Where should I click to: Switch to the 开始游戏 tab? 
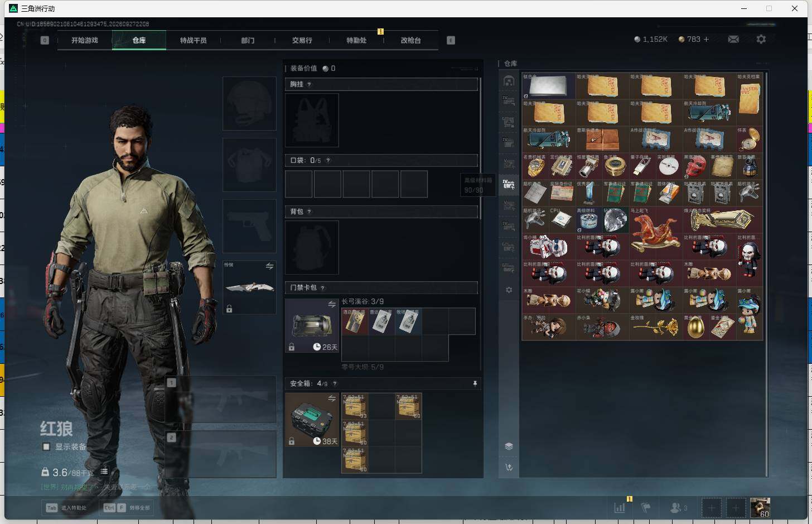pos(85,40)
